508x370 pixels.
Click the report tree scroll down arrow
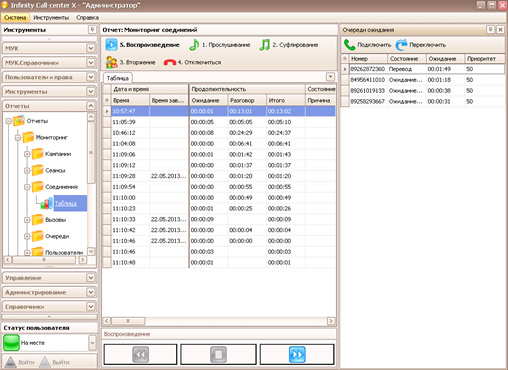pyautogui.click(x=91, y=251)
